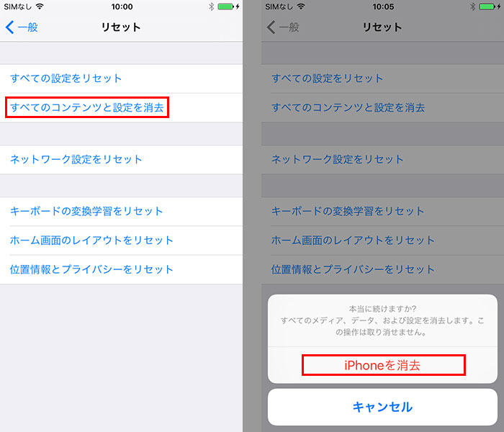Tap the Wi-Fi icon in left status bar
This screenshot has width=504, height=432.
pos(40,6)
